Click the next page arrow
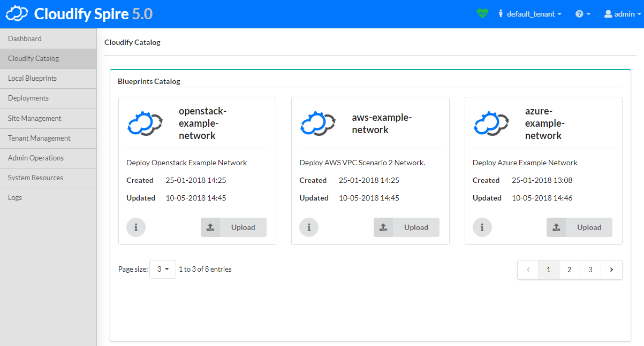The width and height of the screenshot is (644, 346). 611,270
